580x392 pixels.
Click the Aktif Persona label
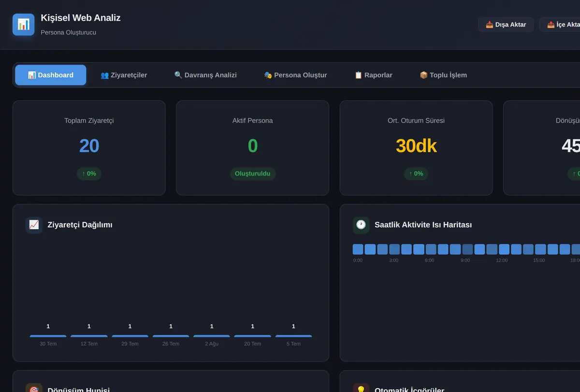(x=253, y=121)
